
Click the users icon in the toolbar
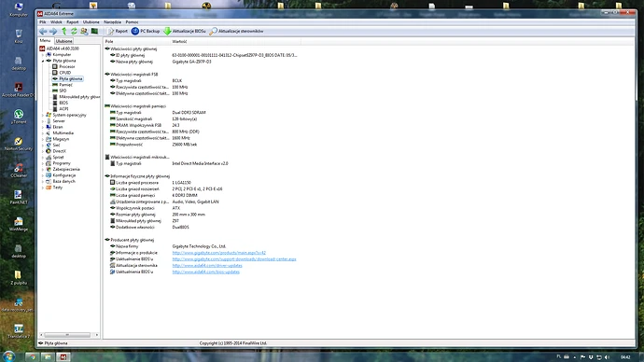[84, 31]
